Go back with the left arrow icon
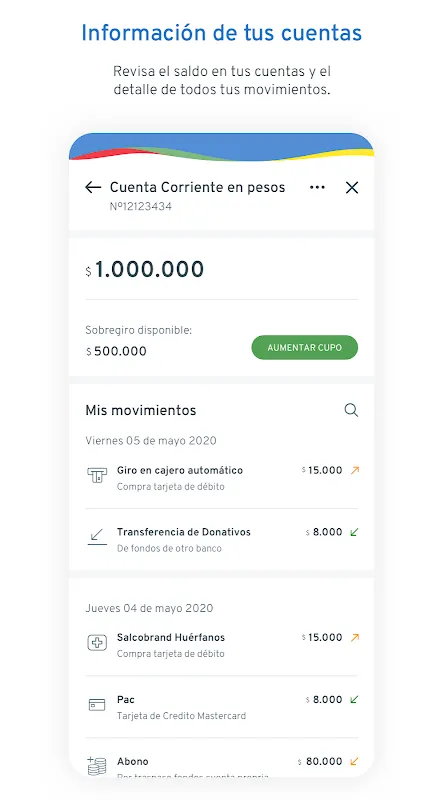The image size is (444, 800). click(x=93, y=188)
